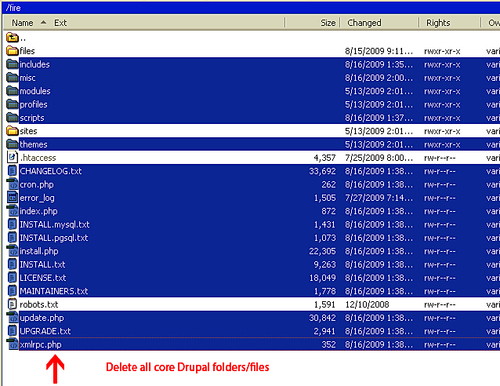
Task: Sort by the Changed column header
Action: [364, 23]
